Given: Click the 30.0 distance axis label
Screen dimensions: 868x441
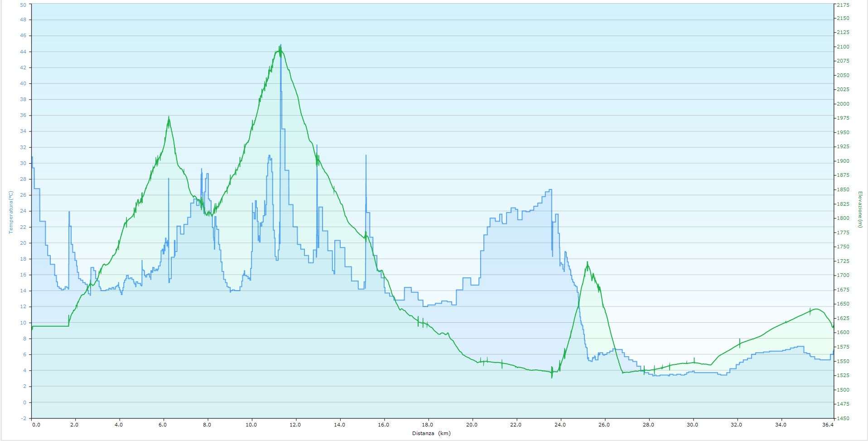Looking at the screenshot, I should click(x=693, y=425).
